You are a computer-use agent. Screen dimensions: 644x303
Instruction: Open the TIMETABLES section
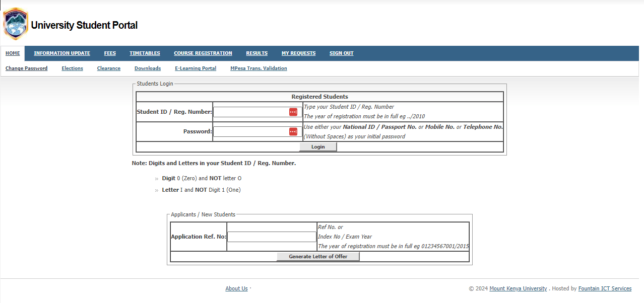click(x=145, y=53)
